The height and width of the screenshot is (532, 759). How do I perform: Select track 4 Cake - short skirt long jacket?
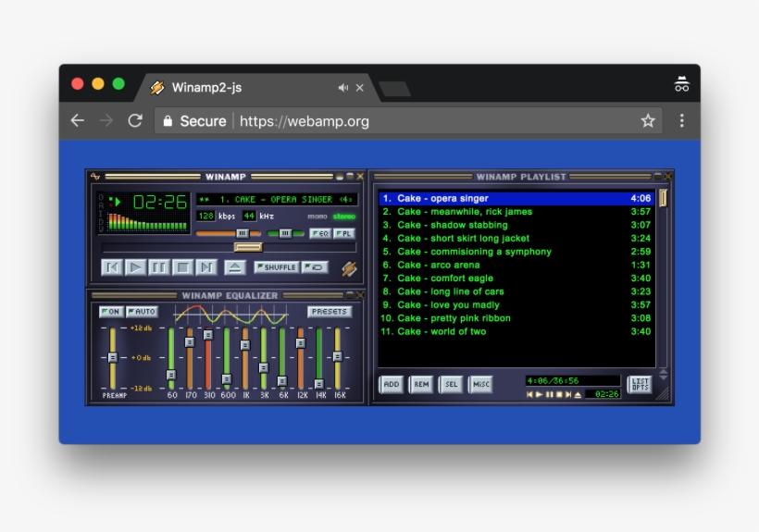coord(516,239)
